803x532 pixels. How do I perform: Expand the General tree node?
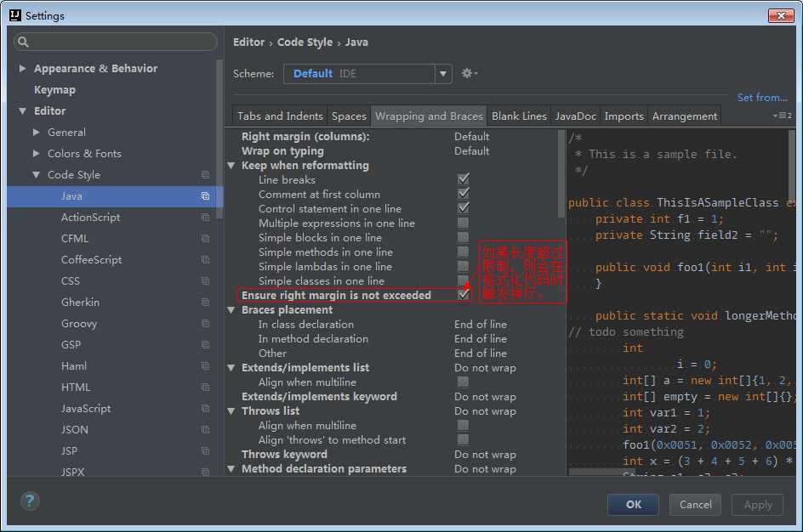coord(36,132)
